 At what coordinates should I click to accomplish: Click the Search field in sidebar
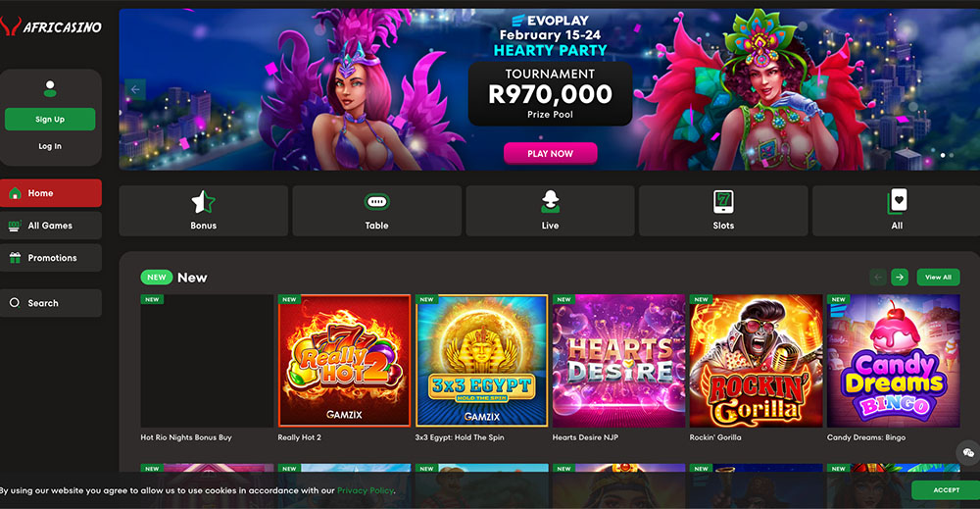pos(51,303)
